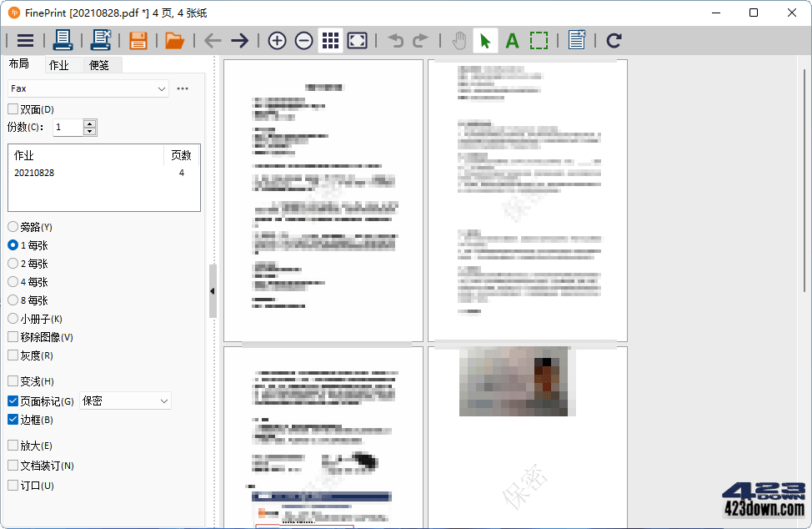Click the printer options ... button
Screen dimensions: 812x529
(183, 88)
